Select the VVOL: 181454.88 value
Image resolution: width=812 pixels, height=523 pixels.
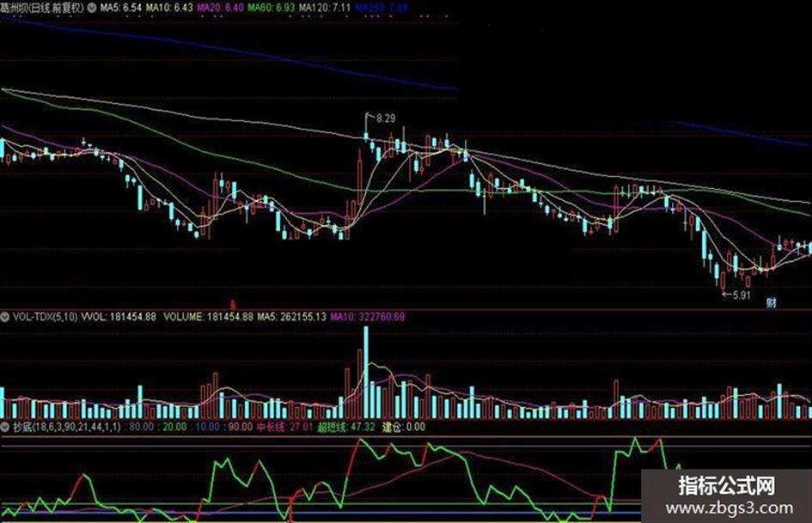point(119,316)
